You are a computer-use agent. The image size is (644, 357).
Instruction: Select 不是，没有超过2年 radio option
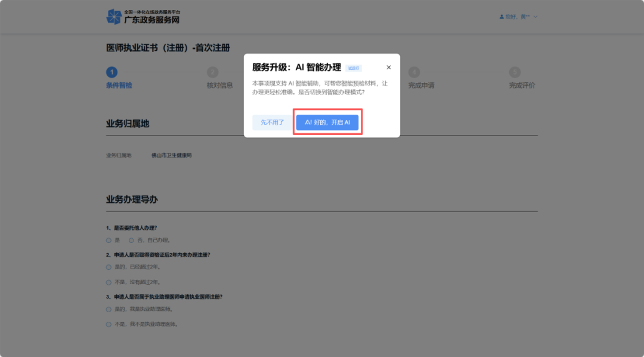(109, 282)
